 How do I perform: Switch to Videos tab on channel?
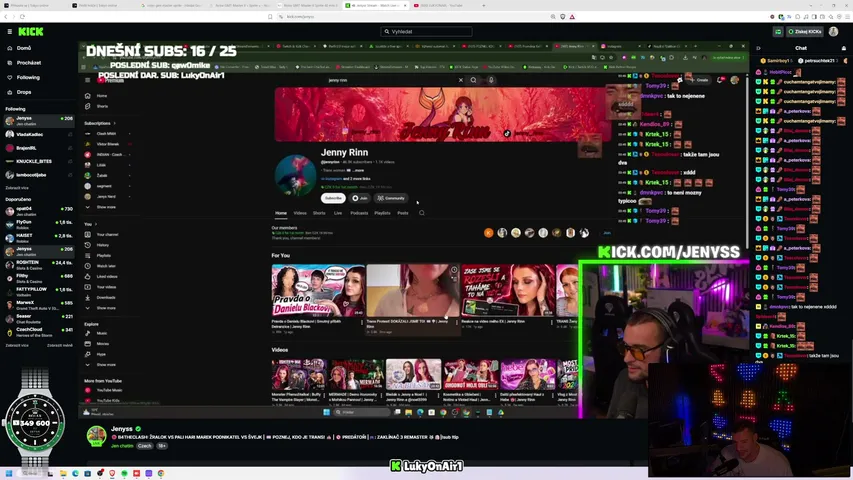click(x=300, y=213)
